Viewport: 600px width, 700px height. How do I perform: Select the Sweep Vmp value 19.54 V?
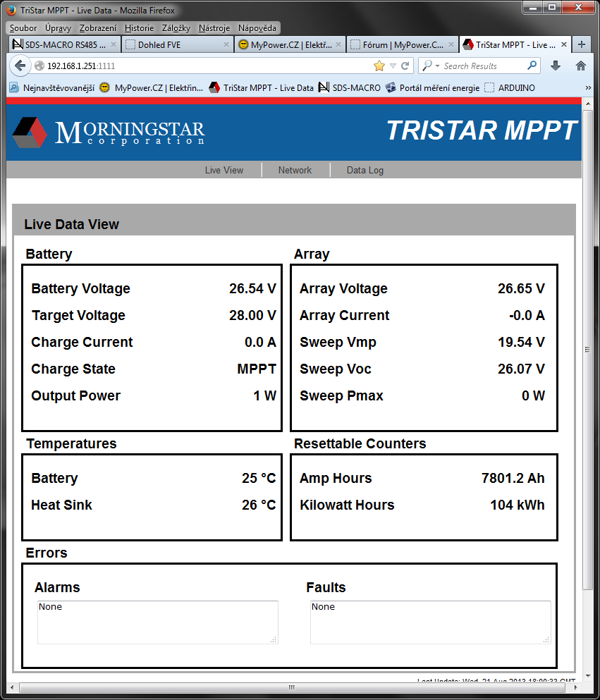(522, 342)
